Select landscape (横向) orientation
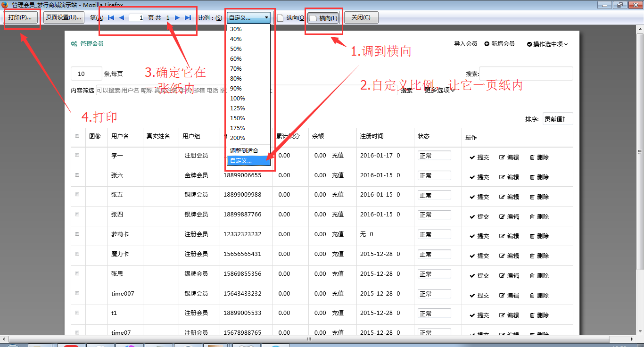Screen dimensions: 644x347 pos(323,18)
